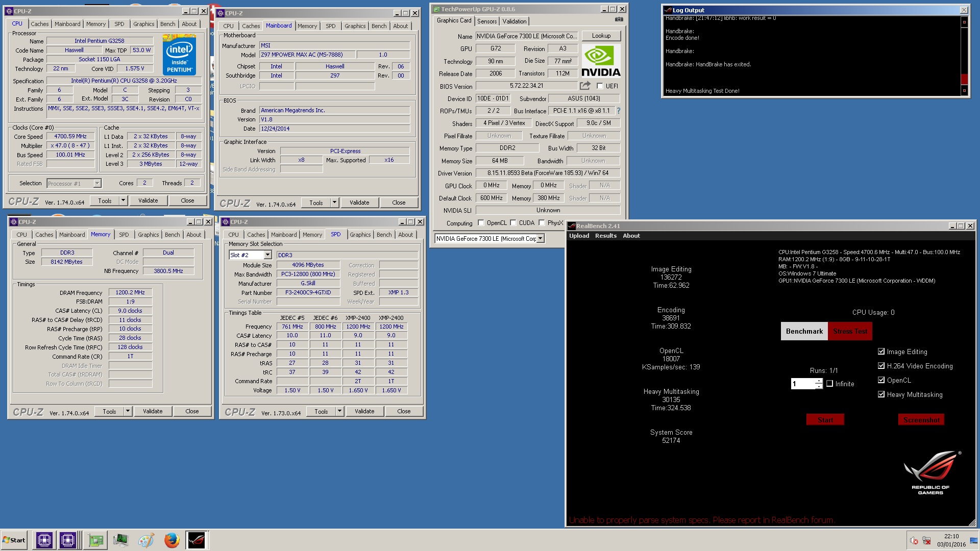The image size is (980, 551).
Task: Uncheck H.264 Video Encoding test
Action: coord(881,366)
